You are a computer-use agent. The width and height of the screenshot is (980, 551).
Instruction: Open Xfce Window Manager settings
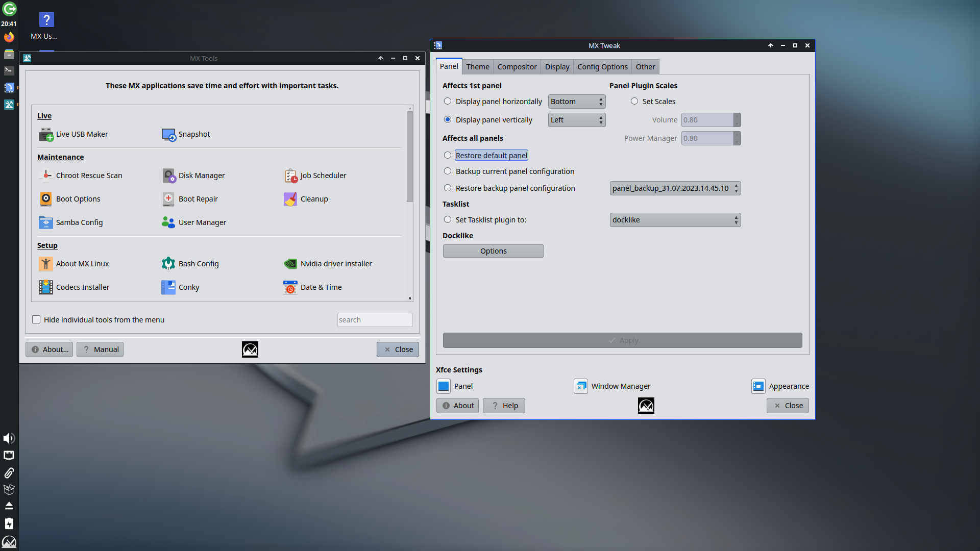tap(612, 386)
